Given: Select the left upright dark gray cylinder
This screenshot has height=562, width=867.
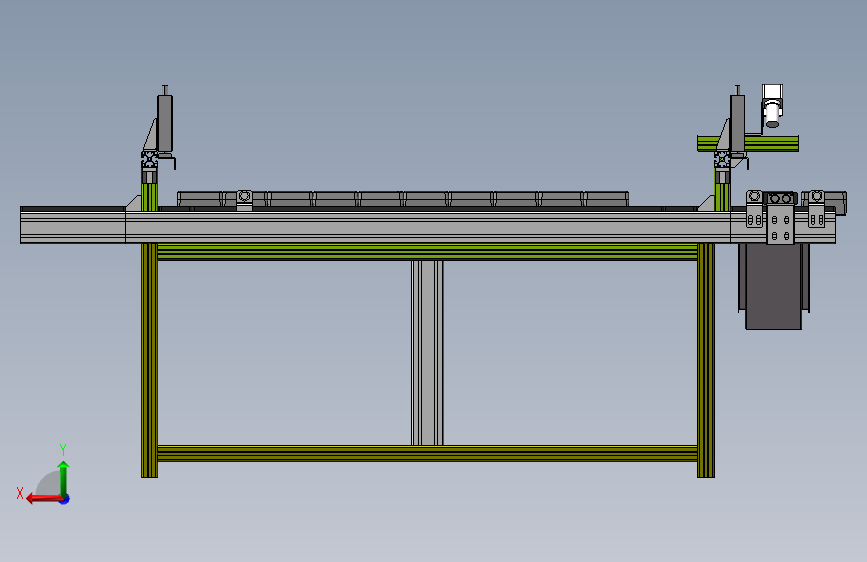Looking at the screenshot, I should tap(165, 123).
